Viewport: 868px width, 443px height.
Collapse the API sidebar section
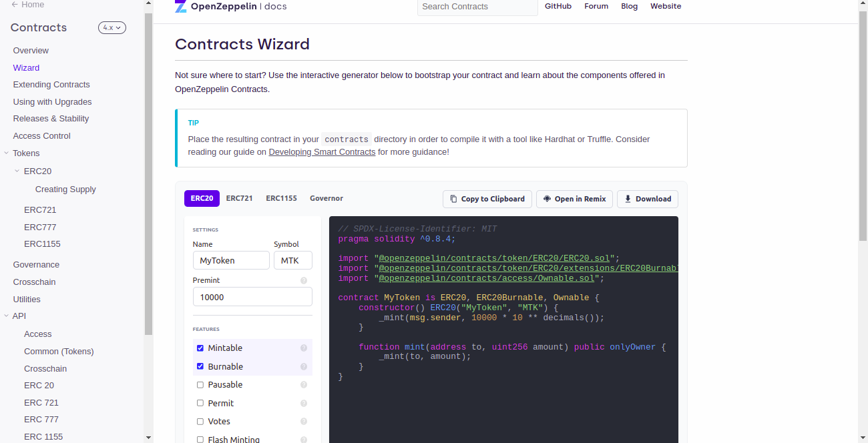point(7,316)
